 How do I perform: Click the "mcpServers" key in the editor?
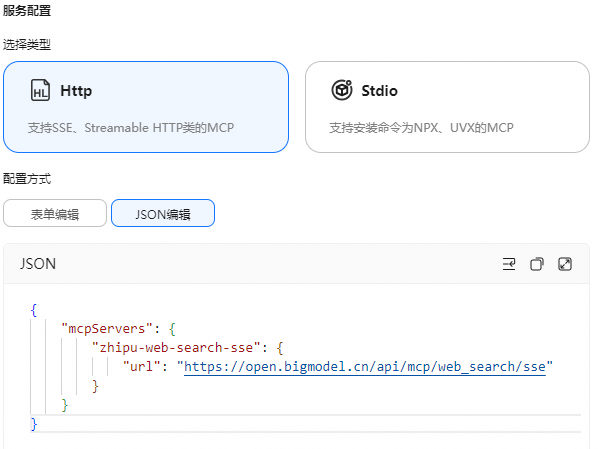[x=107, y=328]
